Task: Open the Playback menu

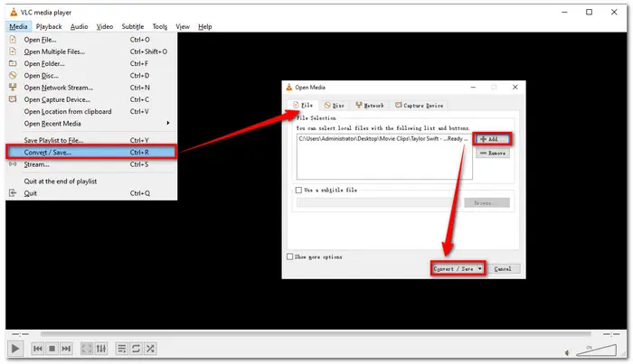Action: (x=49, y=26)
